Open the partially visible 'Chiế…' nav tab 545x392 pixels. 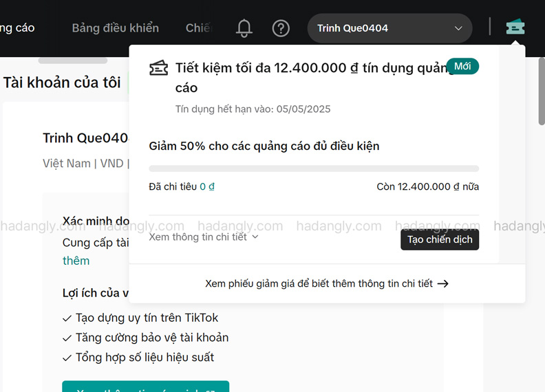click(198, 28)
